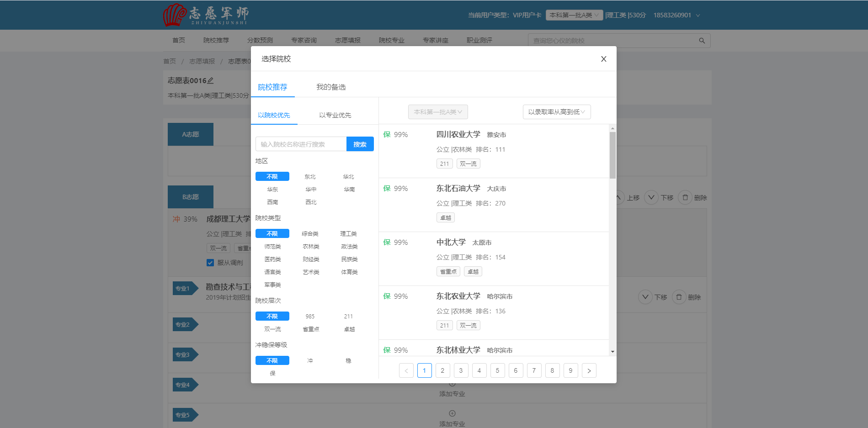Select the 以专业优先 tab
Viewport: 868px width, 428px height.
coord(335,115)
